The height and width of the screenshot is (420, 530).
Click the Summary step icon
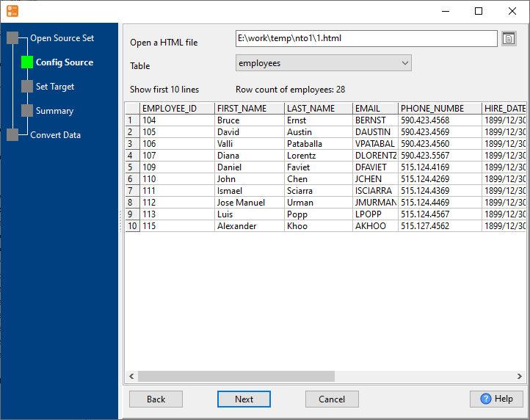click(x=27, y=111)
